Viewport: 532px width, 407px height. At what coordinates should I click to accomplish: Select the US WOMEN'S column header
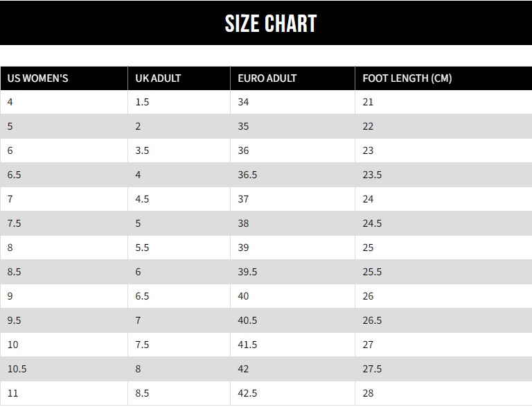coord(38,78)
